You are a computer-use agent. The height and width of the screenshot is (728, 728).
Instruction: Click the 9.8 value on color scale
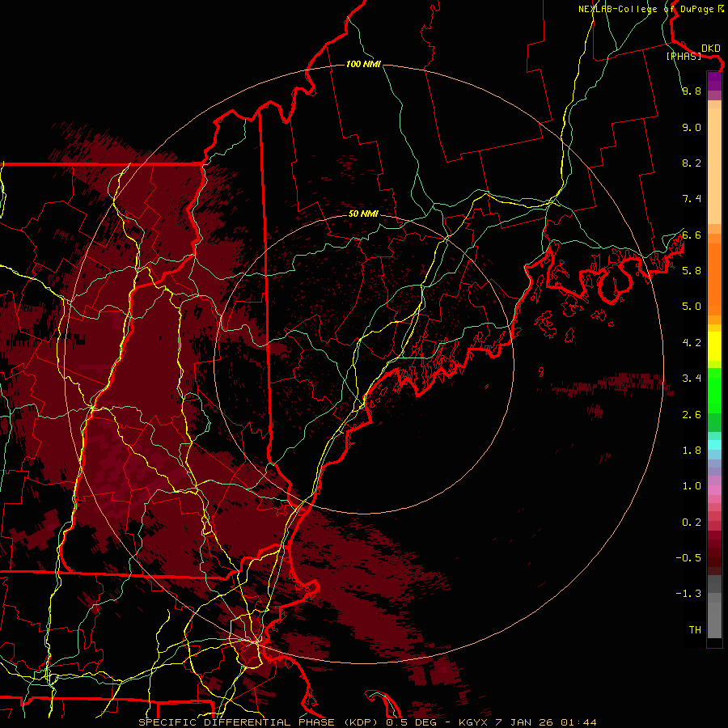click(x=692, y=91)
